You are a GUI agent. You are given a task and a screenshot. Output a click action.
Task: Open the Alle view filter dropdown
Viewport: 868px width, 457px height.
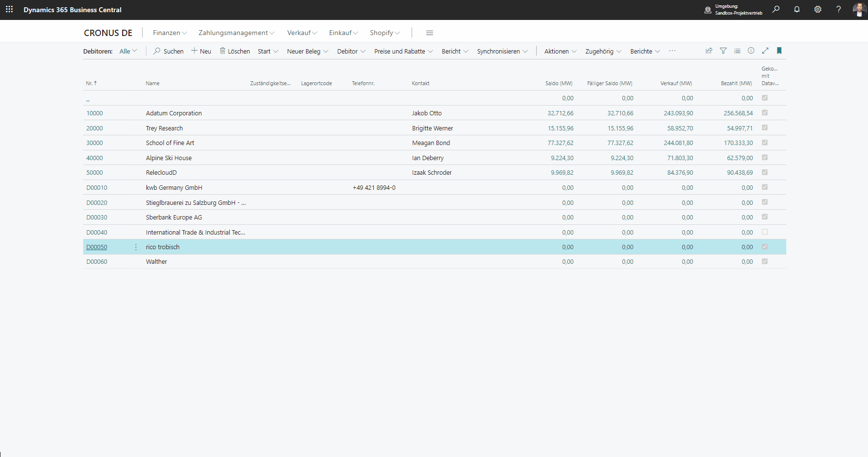click(128, 51)
